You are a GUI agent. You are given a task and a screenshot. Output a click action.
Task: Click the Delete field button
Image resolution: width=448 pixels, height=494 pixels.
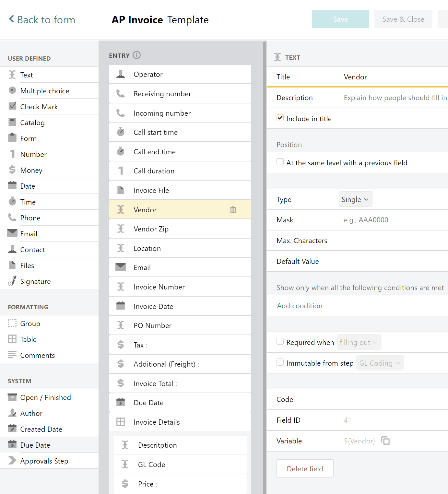[304, 468]
